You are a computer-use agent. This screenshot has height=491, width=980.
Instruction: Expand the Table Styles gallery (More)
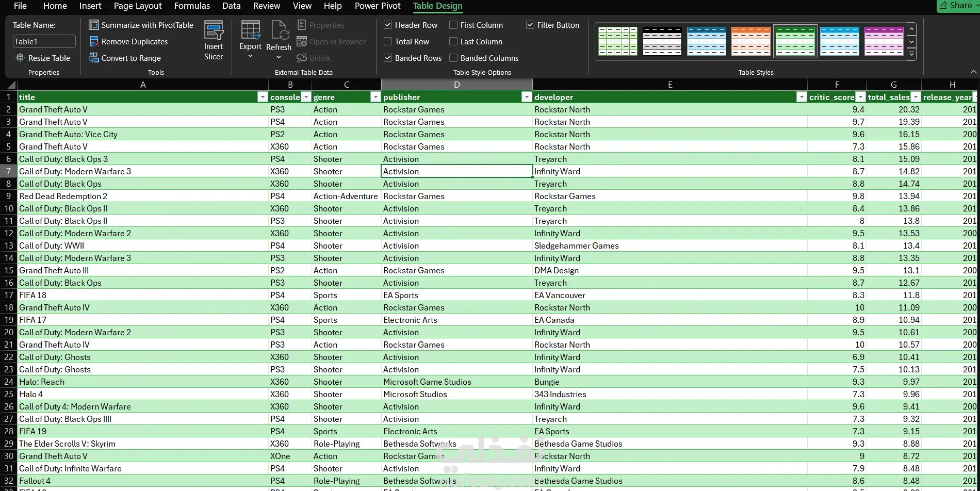pos(912,54)
